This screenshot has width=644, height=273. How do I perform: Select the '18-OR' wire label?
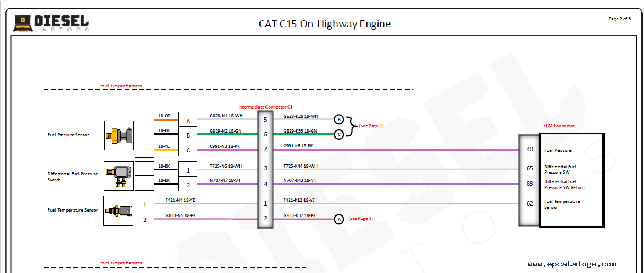coord(164,116)
